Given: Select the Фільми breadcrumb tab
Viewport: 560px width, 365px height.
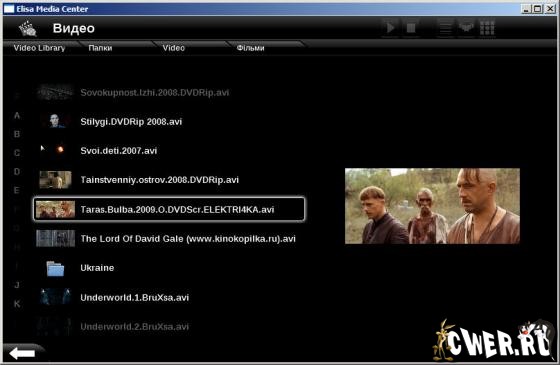Looking at the screenshot, I should coord(250,48).
